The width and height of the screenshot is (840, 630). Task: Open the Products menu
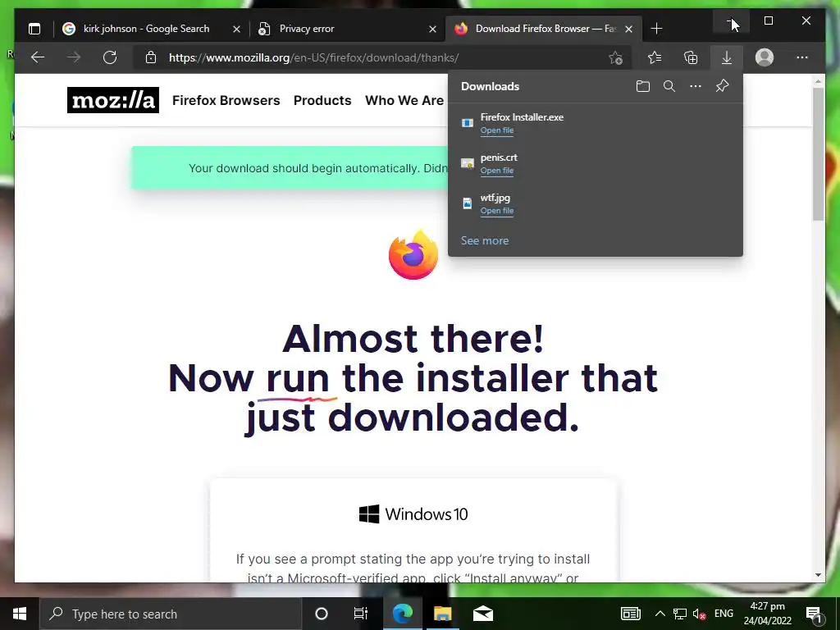point(322,100)
